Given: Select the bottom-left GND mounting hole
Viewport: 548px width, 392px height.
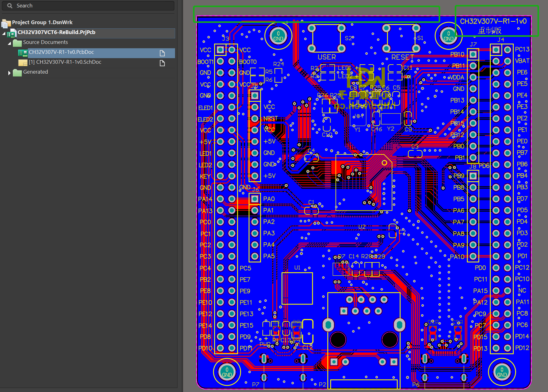Looking at the screenshot, I should [227, 372].
